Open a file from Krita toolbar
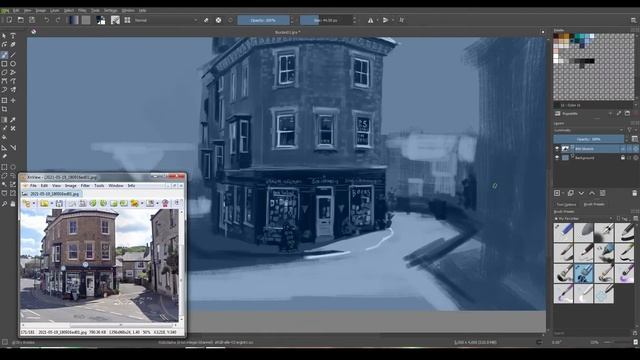The image size is (640, 360). tap(20, 20)
